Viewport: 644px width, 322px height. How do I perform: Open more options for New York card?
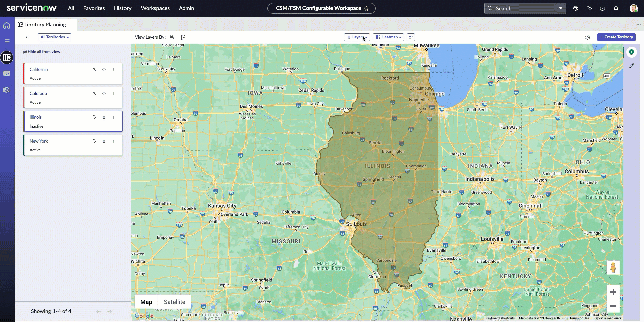[113, 141]
